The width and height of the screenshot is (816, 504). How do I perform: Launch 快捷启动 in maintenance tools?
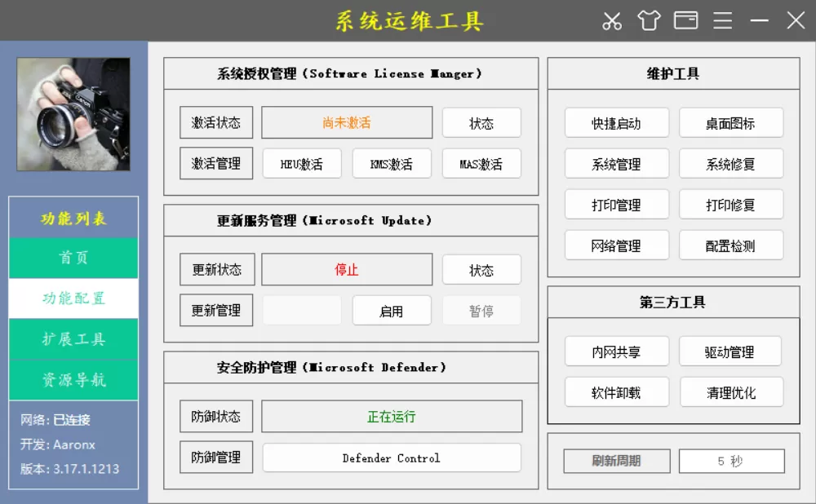pos(616,122)
